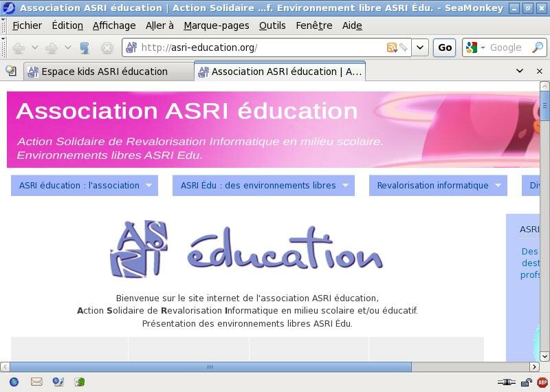Open Navigator from the status bar globe icon
Viewport: 550px width, 392px height.
tap(14, 382)
